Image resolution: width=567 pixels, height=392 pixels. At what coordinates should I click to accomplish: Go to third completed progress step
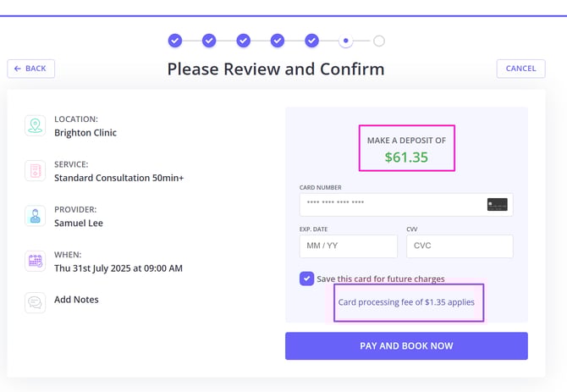point(243,41)
